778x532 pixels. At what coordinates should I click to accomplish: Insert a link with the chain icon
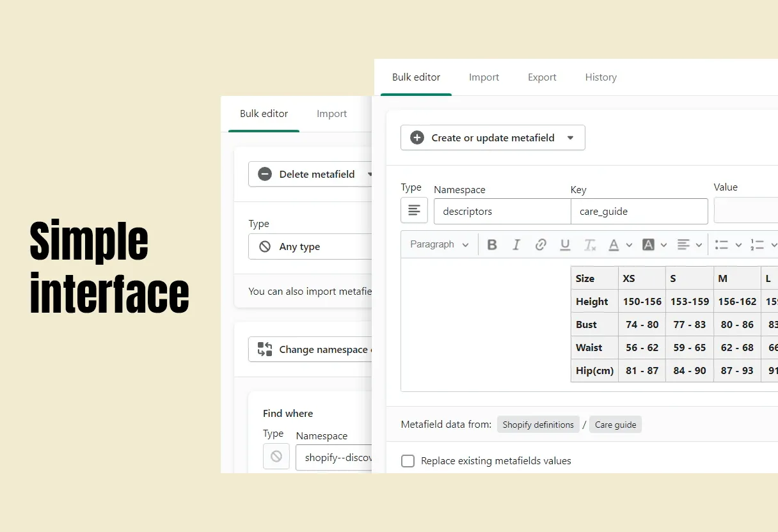click(541, 245)
